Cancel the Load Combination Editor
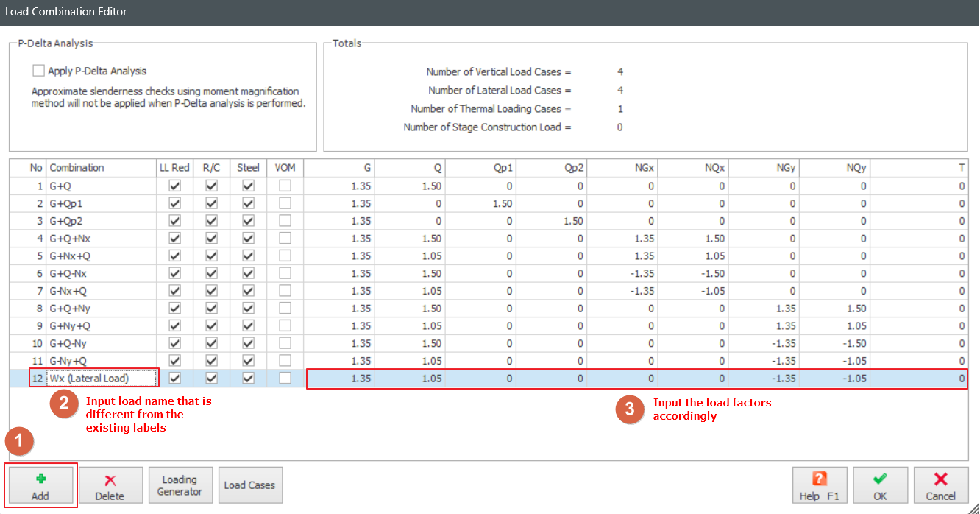Screen dimensions: 980x514 pyautogui.click(x=940, y=485)
